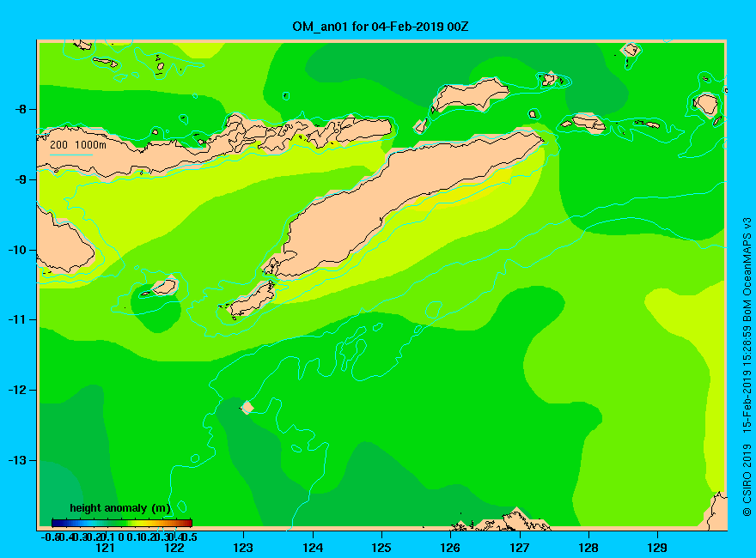Click the height anomaly color bar
The height and width of the screenshot is (558, 756).
click(122, 523)
